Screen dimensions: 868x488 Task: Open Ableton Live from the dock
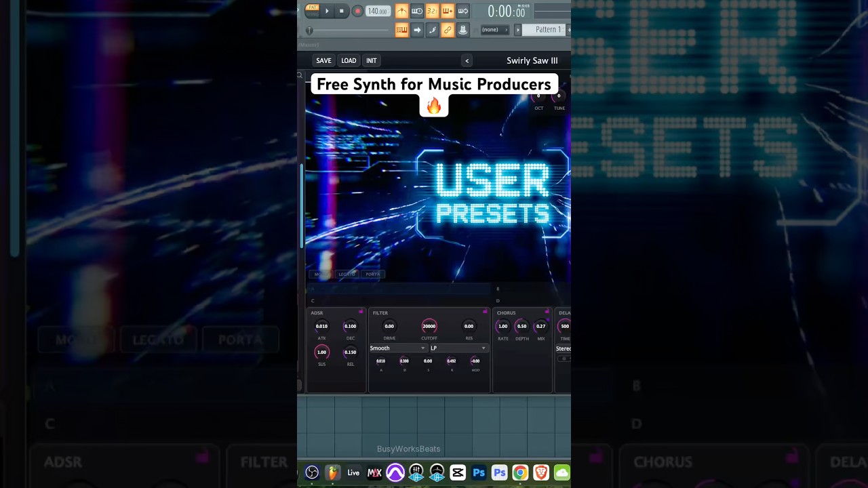[353, 472]
